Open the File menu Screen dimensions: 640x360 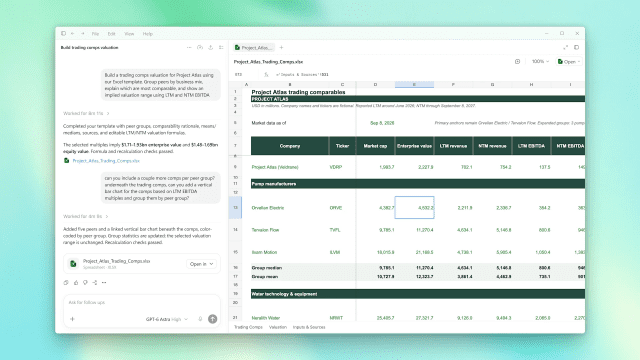tap(95, 34)
